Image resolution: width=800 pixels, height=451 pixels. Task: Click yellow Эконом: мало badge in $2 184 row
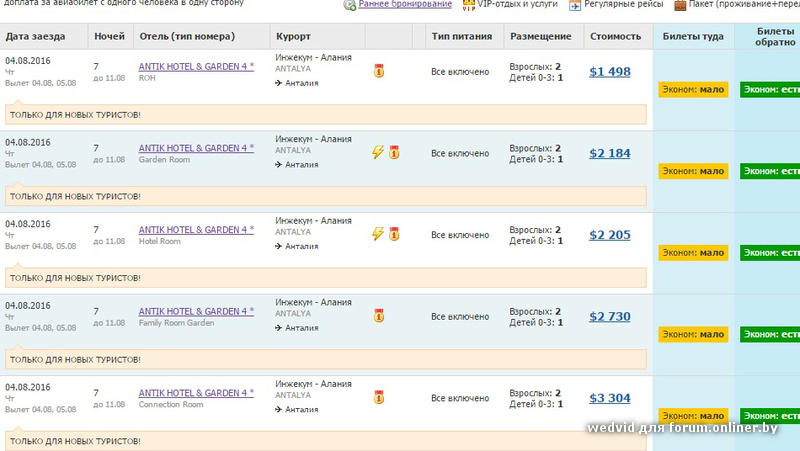click(693, 171)
